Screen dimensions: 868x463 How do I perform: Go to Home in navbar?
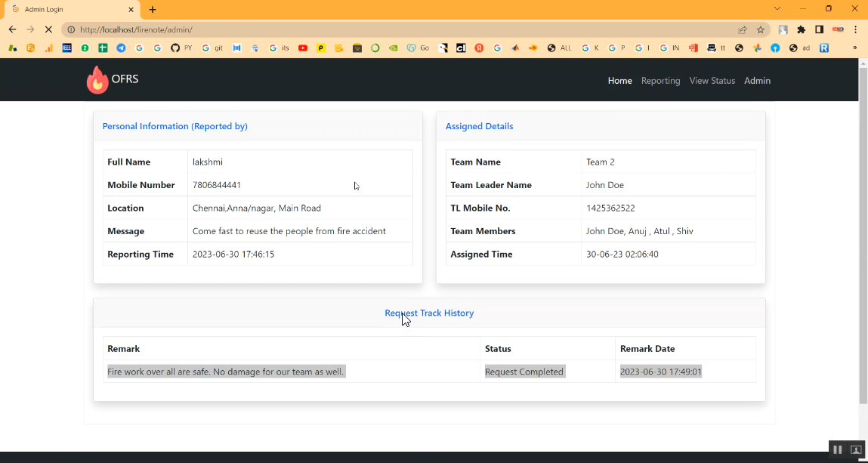619,81
